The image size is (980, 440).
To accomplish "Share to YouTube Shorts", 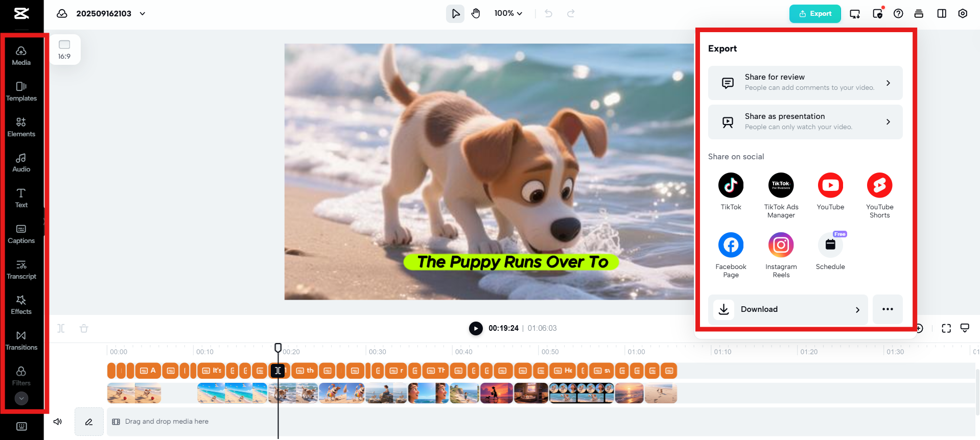I will pos(879,195).
